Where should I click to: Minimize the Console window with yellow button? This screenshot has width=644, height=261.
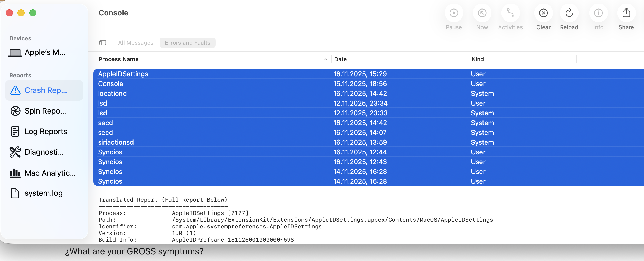[x=21, y=13]
